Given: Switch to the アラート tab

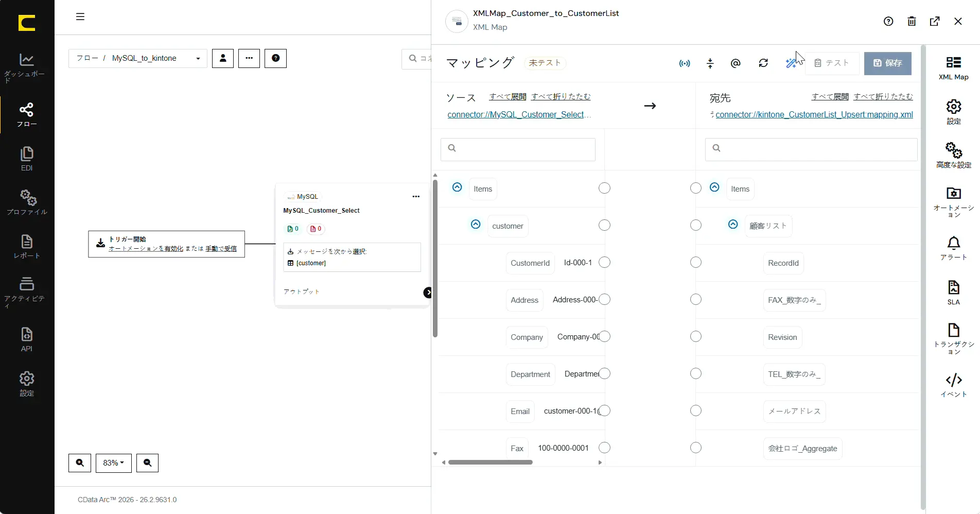Looking at the screenshot, I should click(954, 248).
